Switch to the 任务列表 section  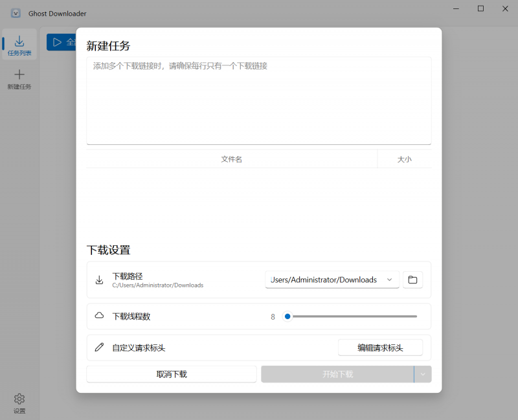click(19, 45)
